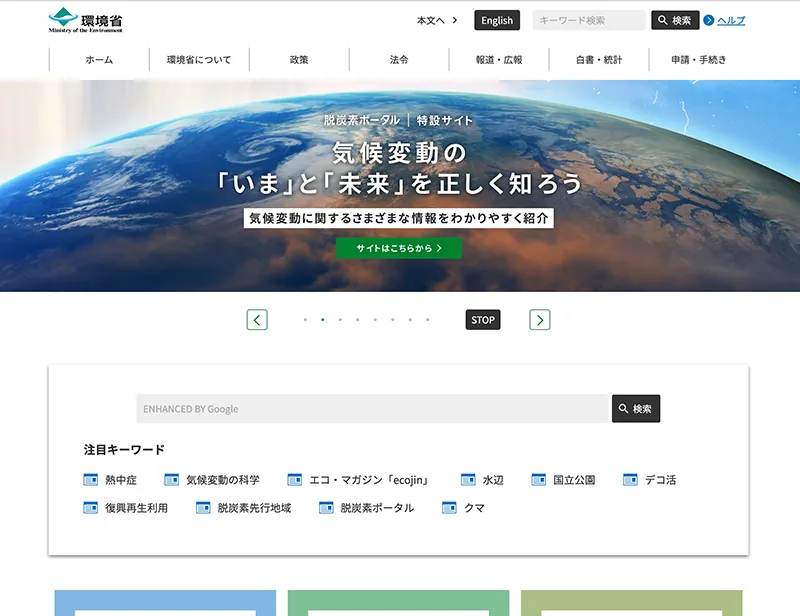Click the icon beside エコ・マガジン「ecojin」

pos(294,480)
